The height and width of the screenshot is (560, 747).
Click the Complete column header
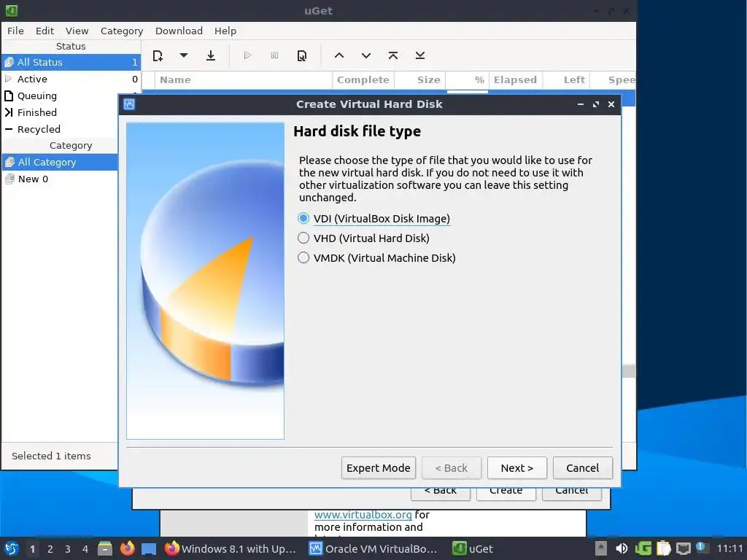click(363, 80)
